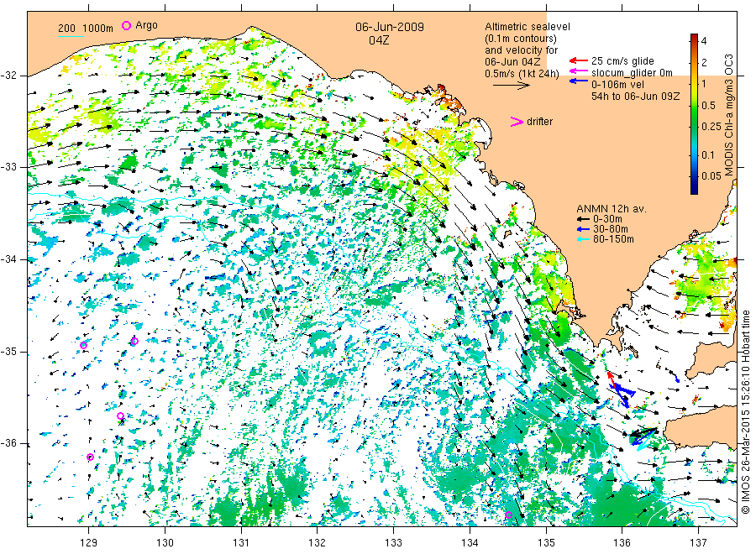Click the 'drifter' label
This screenshot has height=554, width=756.
[539, 122]
